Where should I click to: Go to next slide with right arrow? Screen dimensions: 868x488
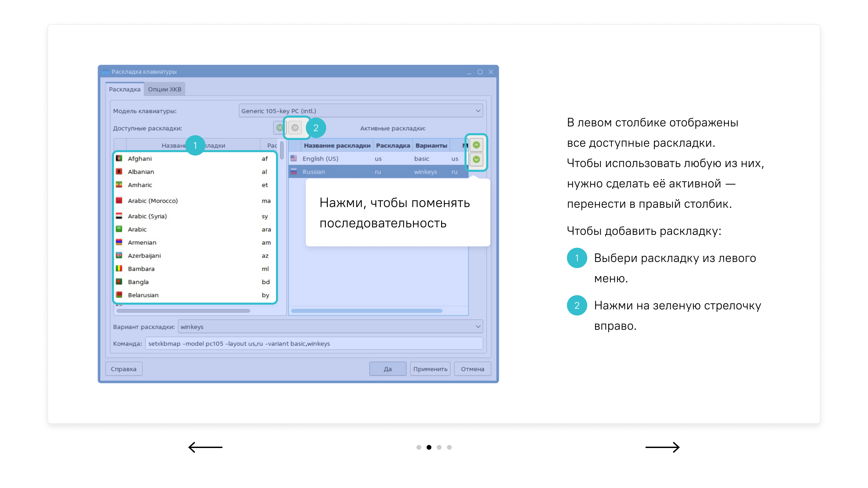pos(662,447)
